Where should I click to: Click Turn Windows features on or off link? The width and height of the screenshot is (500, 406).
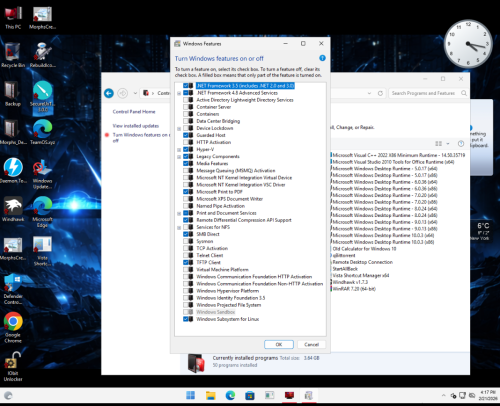coord(141,138)
